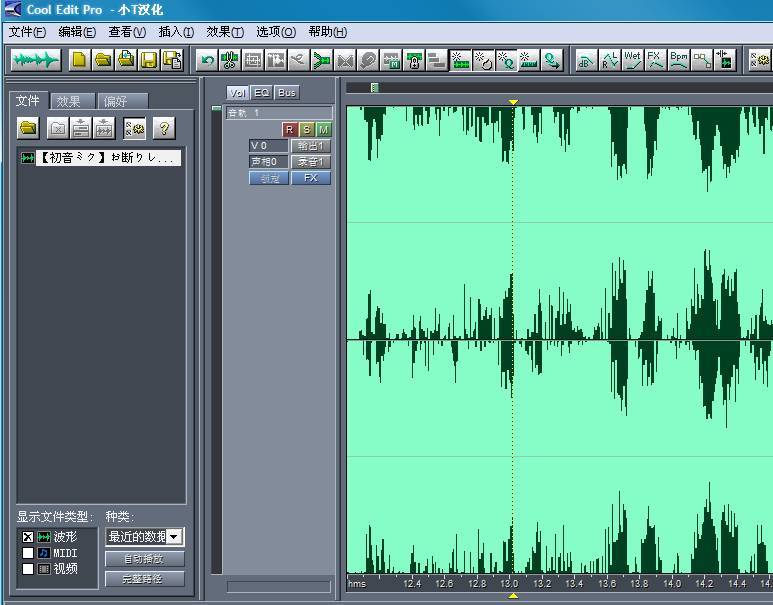
Task: Click the Save As floppy-and-page icon
Action: pyautogui.click(x=173, y=60)
